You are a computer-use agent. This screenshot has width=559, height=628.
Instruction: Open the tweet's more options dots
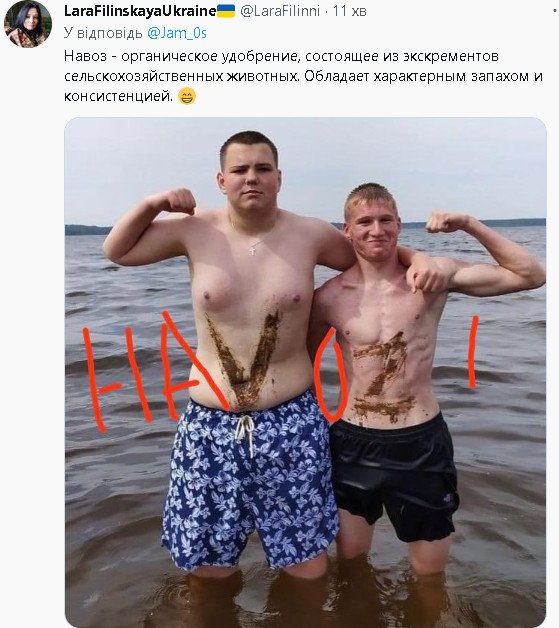coord(555,11)
